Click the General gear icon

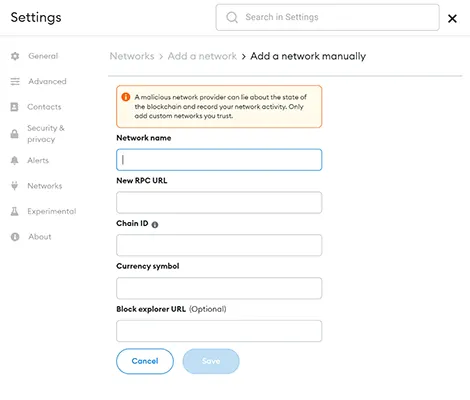pyautogui.click(x=15, y=56)
